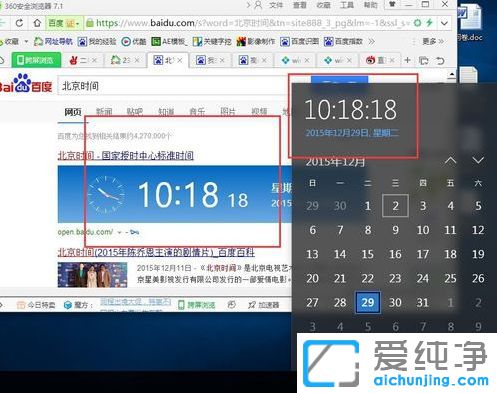Open the AE模板 bookmark
The image size is (497, 393).
pyautogui.click(x=169, y=41)
